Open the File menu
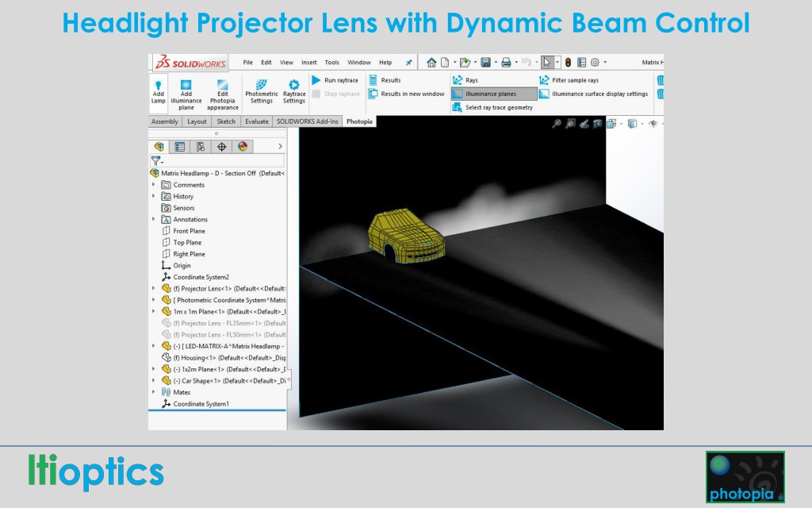812x508 pixels. click(248, 63)
